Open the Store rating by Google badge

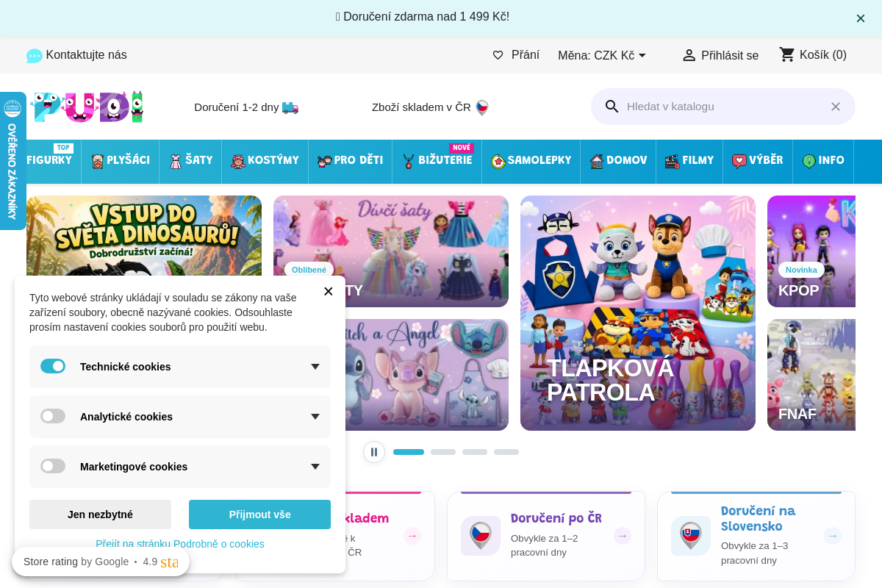point(101,562)
